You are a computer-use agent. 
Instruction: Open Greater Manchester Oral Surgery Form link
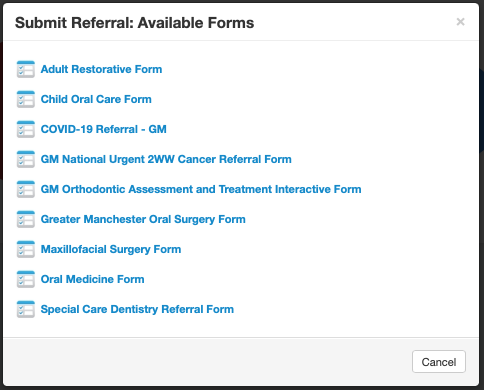click(143, 219)
